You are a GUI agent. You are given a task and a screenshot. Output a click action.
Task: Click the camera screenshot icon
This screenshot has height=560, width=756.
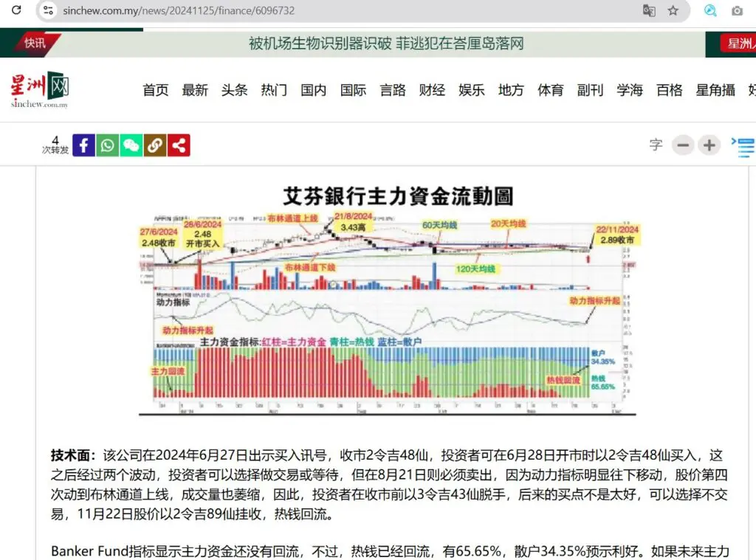pyautogui.click(x=737, y=10)
